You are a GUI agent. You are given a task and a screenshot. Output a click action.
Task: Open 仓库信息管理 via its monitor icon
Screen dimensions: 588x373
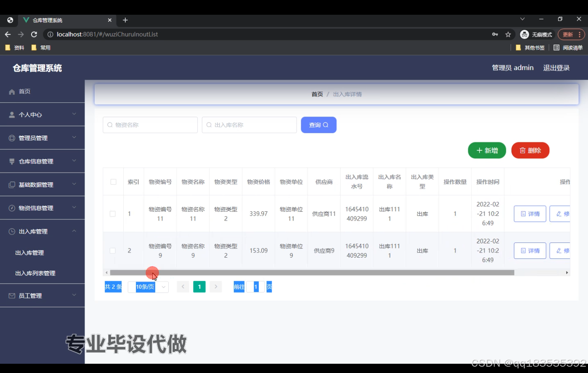click(x=12, y=161)
